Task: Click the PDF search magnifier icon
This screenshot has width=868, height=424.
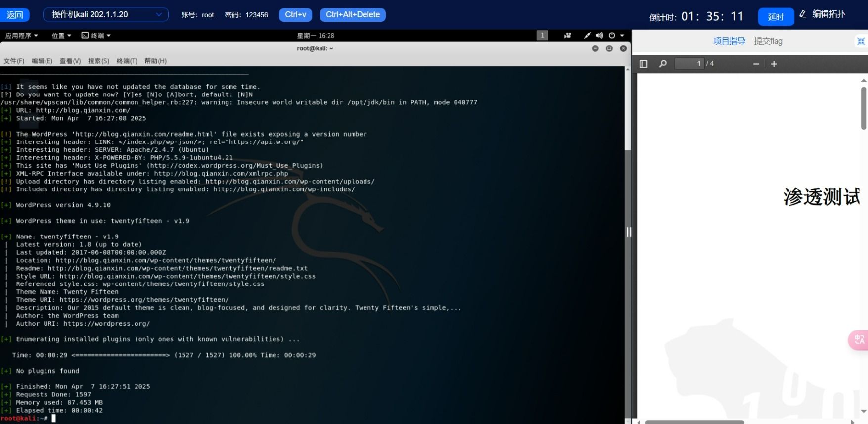Action: tap(663, 64)
